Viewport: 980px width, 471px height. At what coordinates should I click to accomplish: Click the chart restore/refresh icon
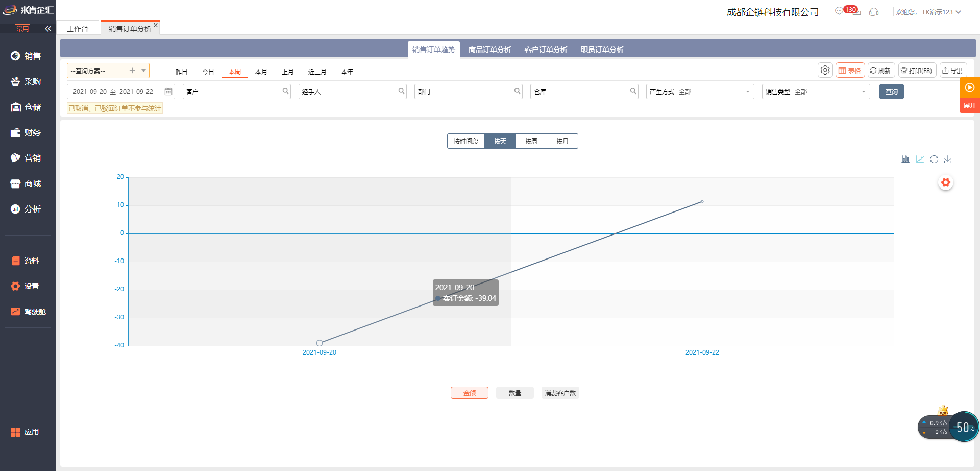click(934, 159)
